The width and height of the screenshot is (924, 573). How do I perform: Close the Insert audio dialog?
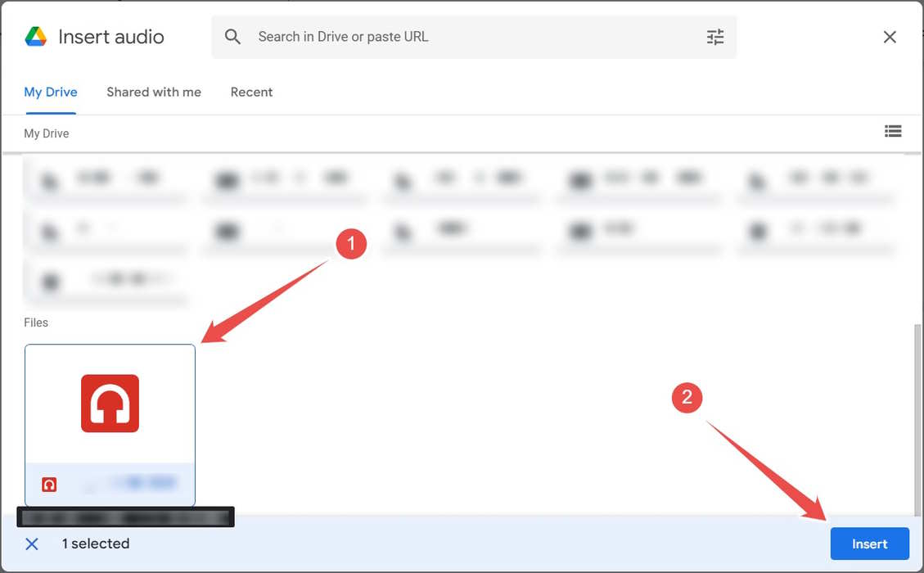pyautogui.click(x=890, y=36)
